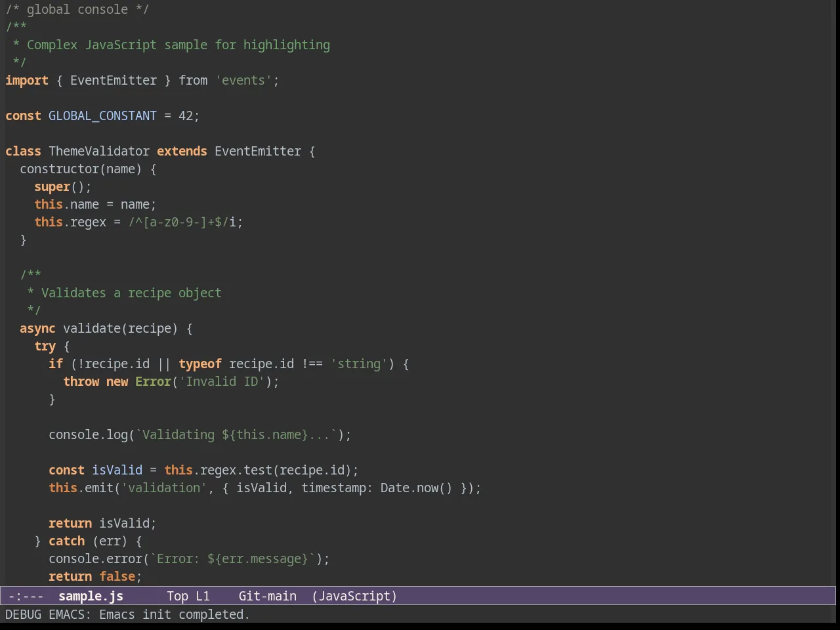Click the 'from' word in import line
840x630 pixels.
(193, 80)
